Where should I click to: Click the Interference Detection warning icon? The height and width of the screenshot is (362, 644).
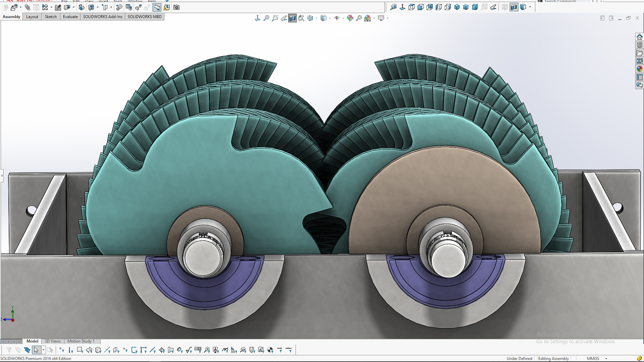point(167,7)
